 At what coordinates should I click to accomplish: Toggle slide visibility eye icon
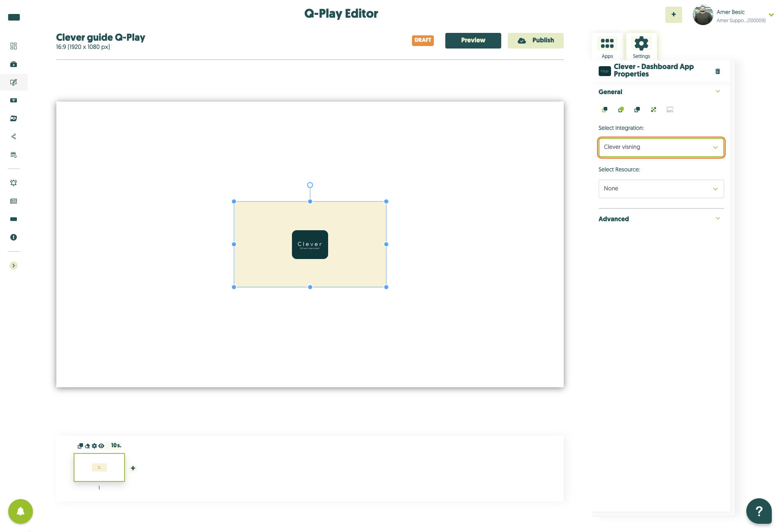pos(101,446)
